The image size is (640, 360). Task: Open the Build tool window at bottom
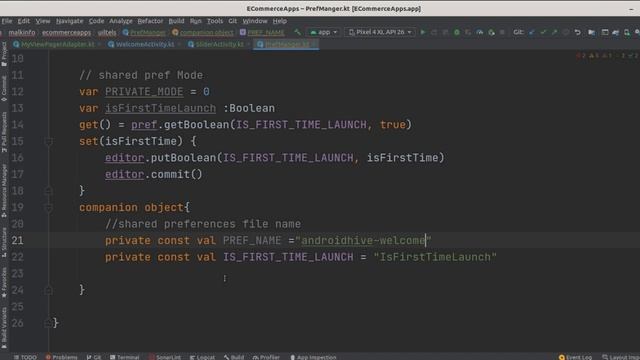233,357
